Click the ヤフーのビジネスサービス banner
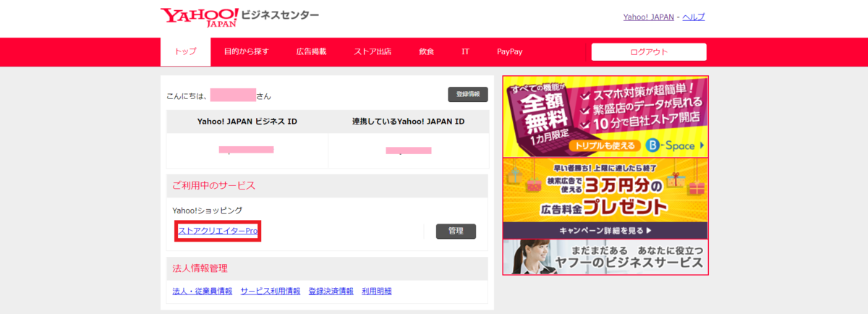Viewport: 868px width, 314px height. click(x=605, y=257)
